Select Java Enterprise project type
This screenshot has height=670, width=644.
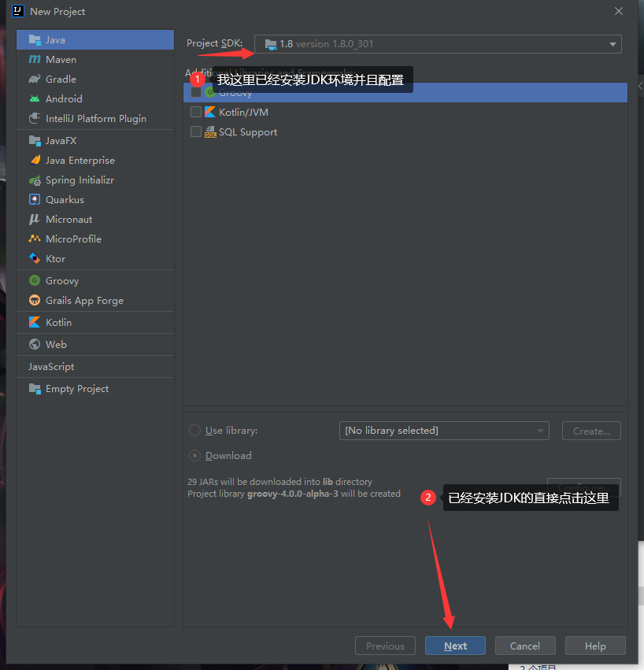(95, 161)
